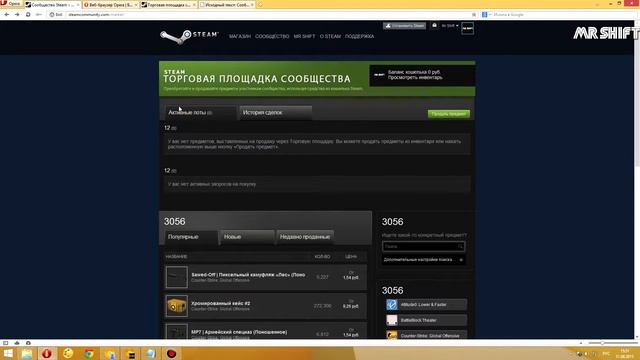Open Windows Start button
640x360 pixels.
8,353
